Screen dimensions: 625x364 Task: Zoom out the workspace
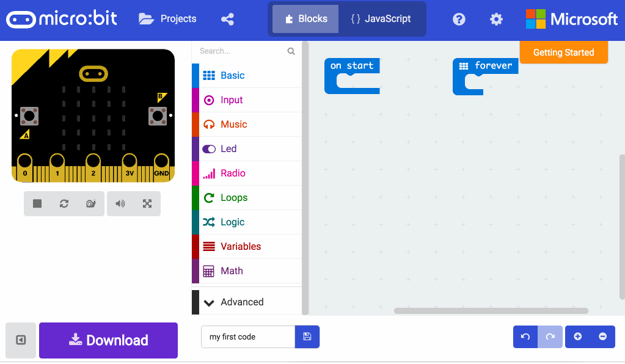(x=602, y=337)
